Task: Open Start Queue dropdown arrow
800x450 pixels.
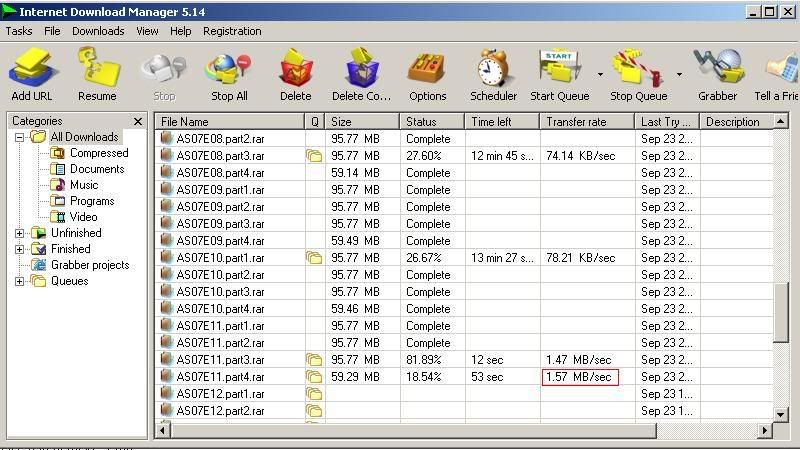Action: (x=600, y=74)
